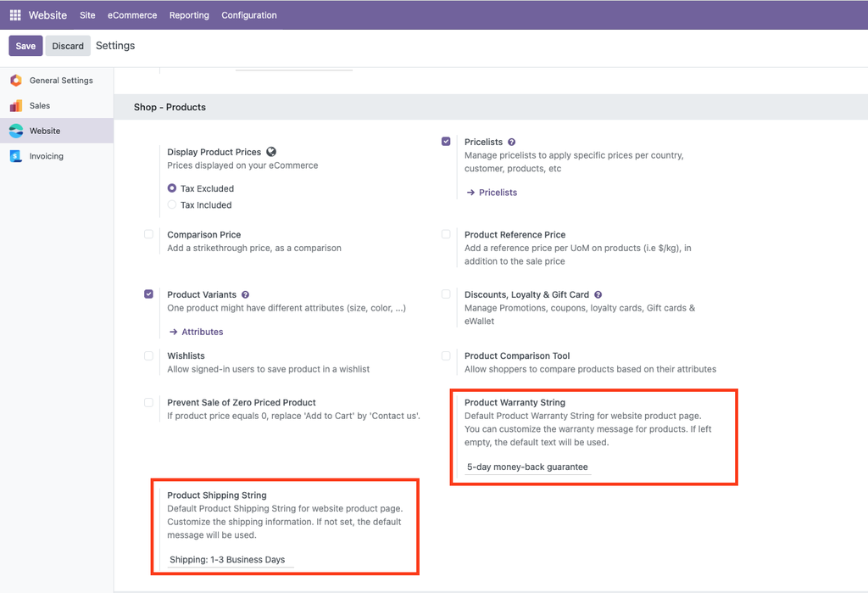Click the Product Warranty String text field
Image resolution: width=868 pixels, height=593 pixels.
tap(527, 467)
